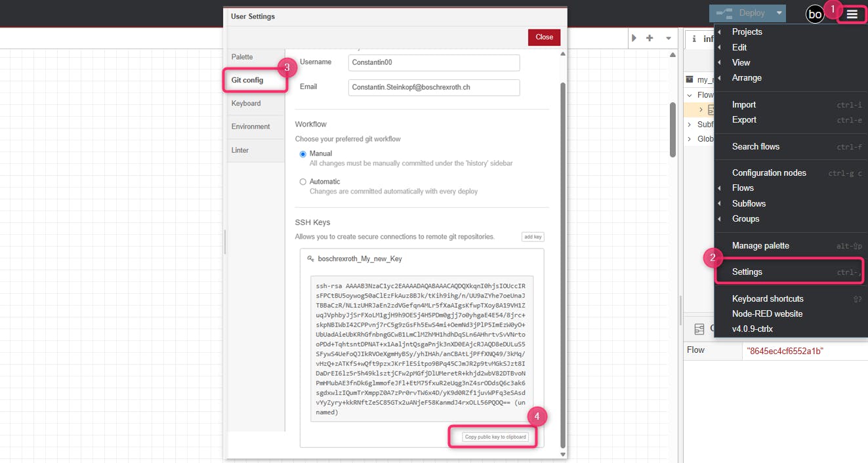Viewport: 868px width, 463px height.
Task: Collapse the Flows tree section
Action: pyautogui.click(x=690, y=95)
